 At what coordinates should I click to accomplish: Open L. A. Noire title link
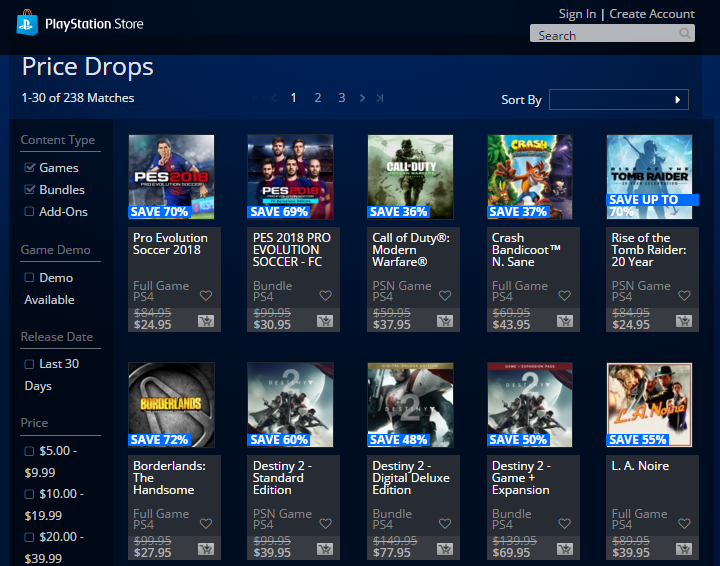[x=640, y=466]
